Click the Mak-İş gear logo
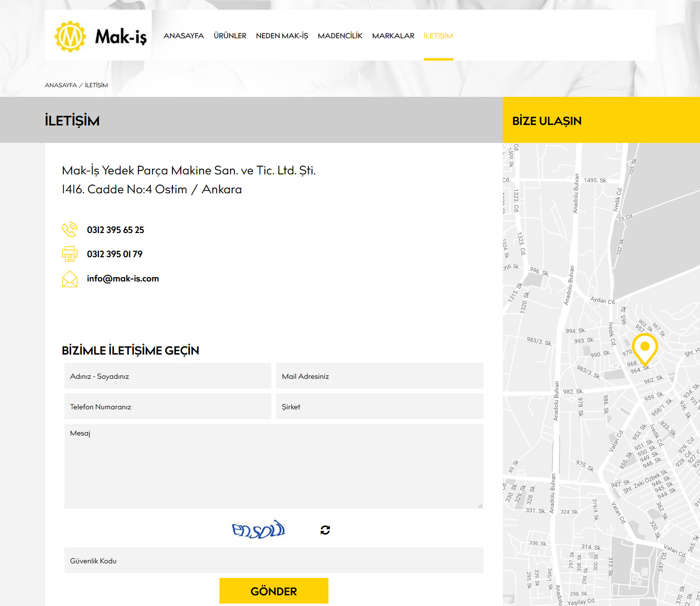This screenshot has height=606, width=700. point(71,36)
